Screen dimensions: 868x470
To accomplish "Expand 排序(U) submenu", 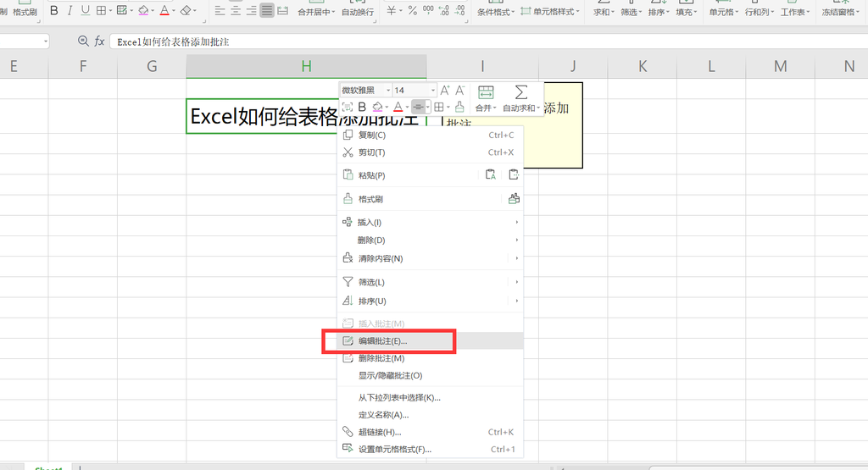I will click(430, 301).
